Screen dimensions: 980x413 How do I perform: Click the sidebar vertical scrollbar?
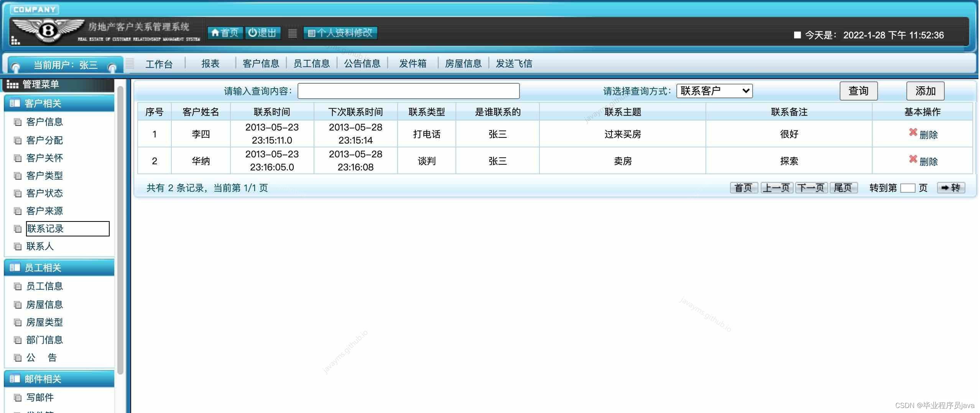[x=120, y=230]
